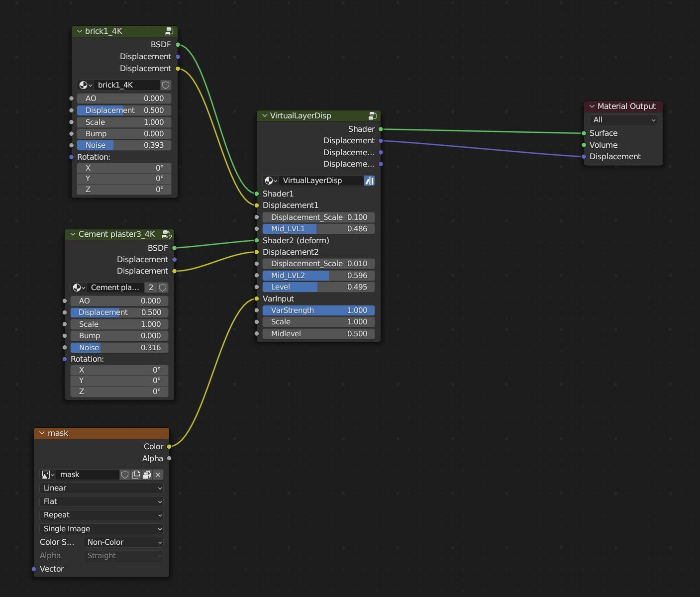Toggle fake user shield on Cement plaster3_4K
Image resolution: width=700 pixels, height=597 pixels.
tap(163, 287)
